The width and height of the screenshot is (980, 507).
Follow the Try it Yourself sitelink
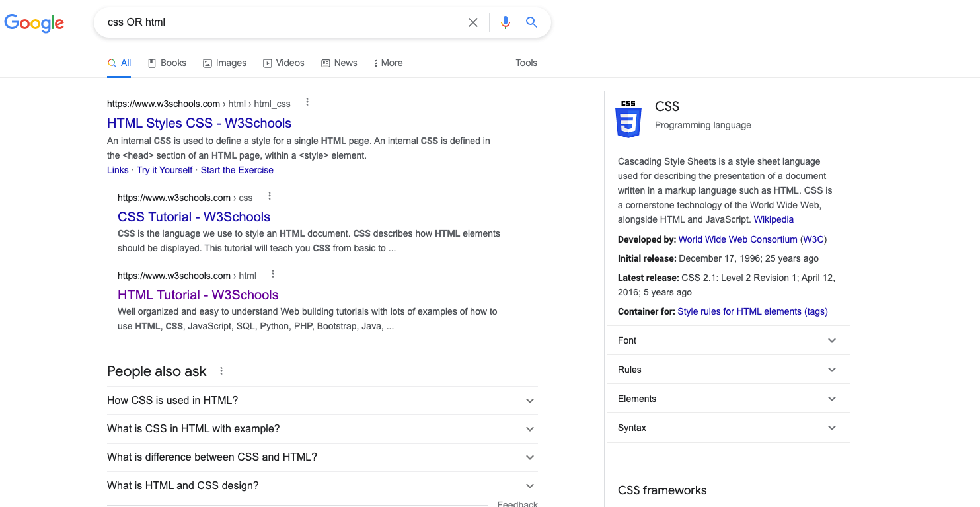coord(165,170)
